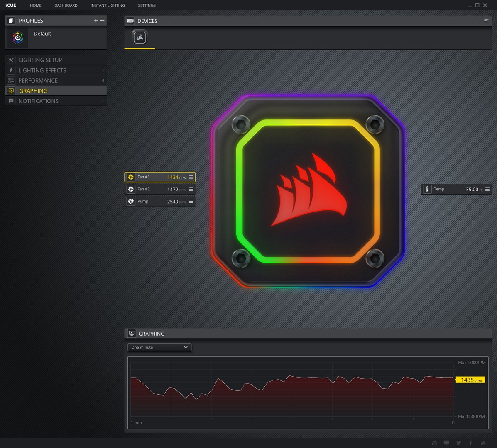Screen dimensions: 497x448
Task: Toggle Temp sensor graphing row
Action: [456, 189]
